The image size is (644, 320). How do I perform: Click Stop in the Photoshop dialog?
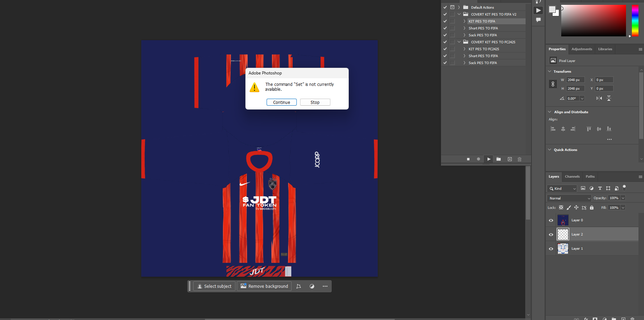(315, 102)
